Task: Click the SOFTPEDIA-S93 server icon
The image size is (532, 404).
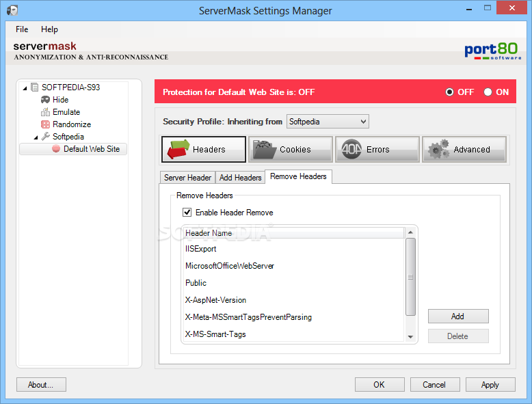Action: coord(34,87)
